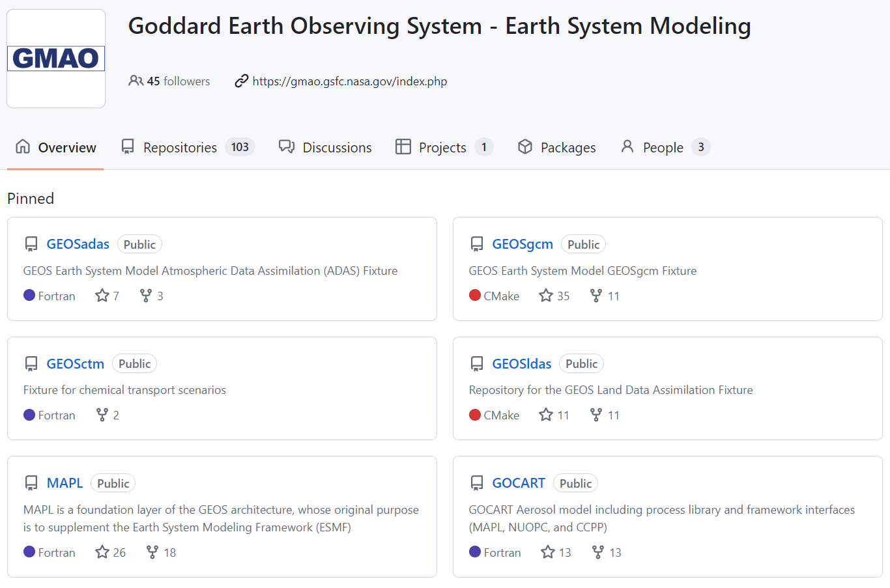The height and width of the screenshot is (588, 890).
Task: Click the Public label on GEOSadas
Action: (139, 244)
